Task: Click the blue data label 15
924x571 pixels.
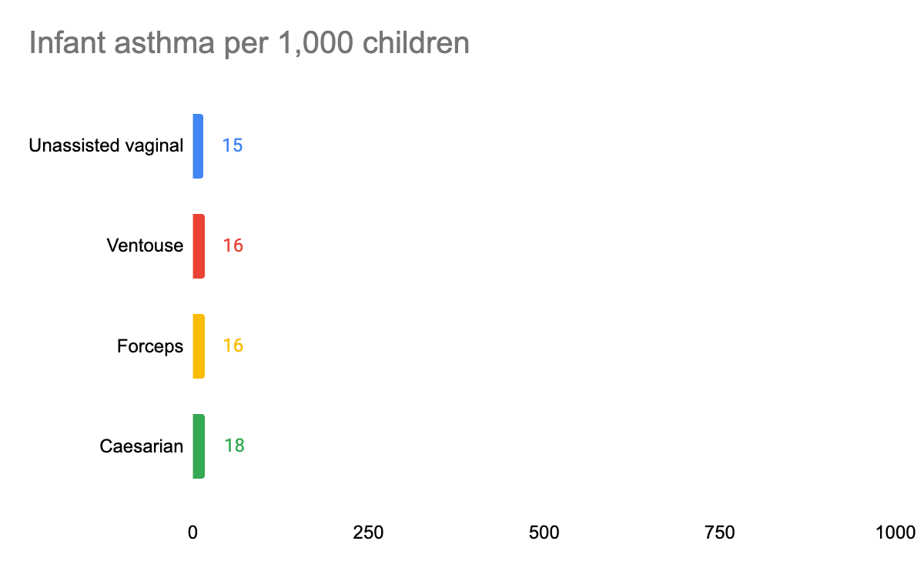Action: [233, 145]
